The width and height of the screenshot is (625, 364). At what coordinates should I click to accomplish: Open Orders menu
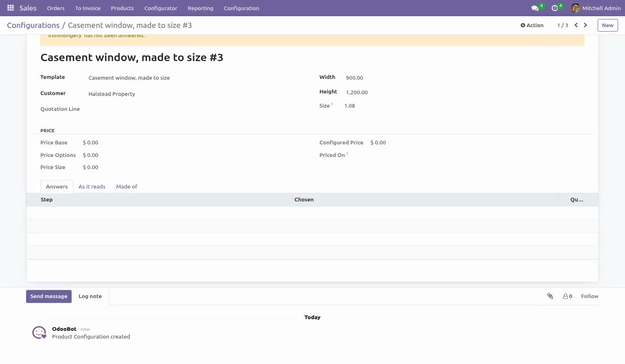(x=56, y=8)
